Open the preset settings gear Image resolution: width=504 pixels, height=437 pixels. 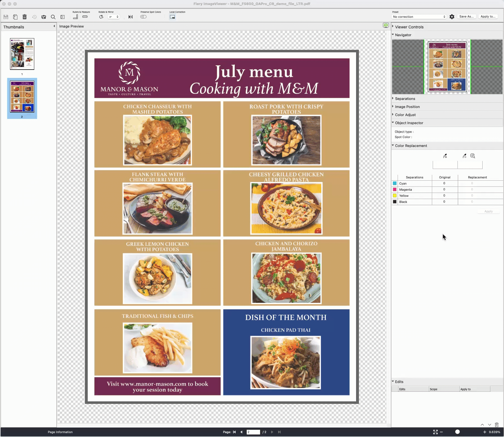coord(452,17)
